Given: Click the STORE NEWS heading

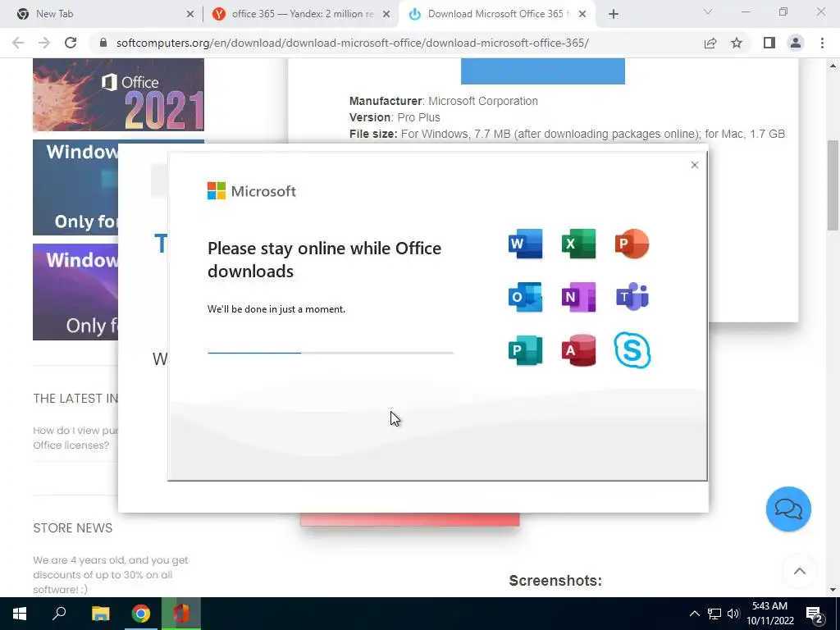Looking at the screenshot, I should coord(73,527).
